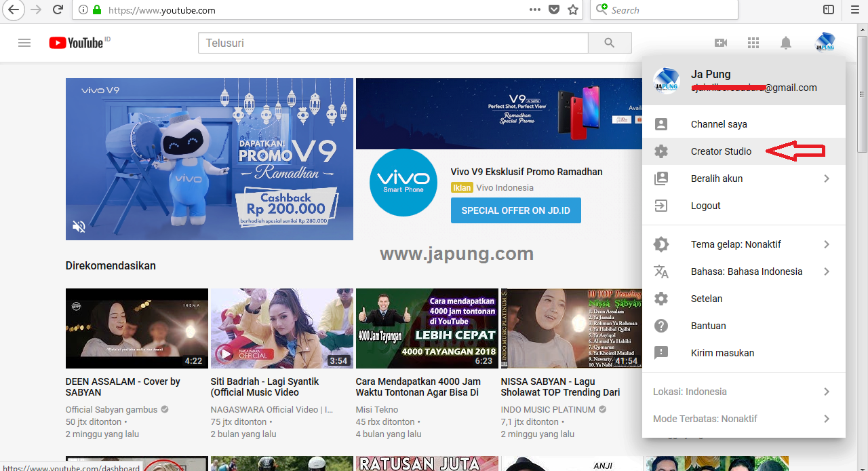Click the Vivo V9 Promo Ramadhan ad video
The height and width of the screenshot is (471, 868).
pyautogui.click(x=210, y=159)
